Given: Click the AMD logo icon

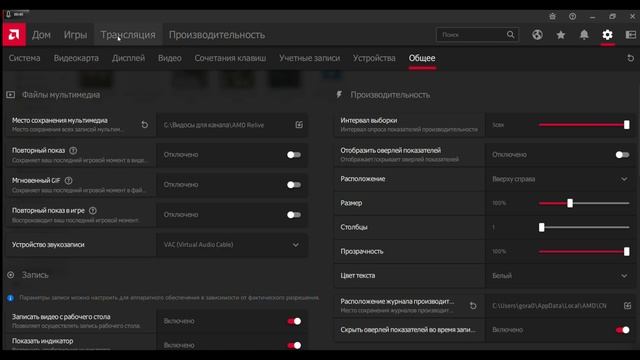Looking at the screenshot, I should tap(14, 35).
